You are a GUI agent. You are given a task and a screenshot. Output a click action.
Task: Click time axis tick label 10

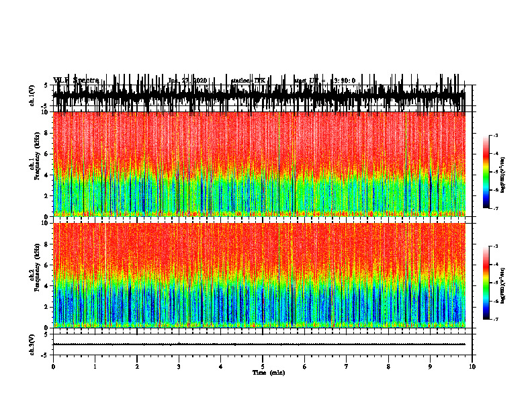tap(472, 367)
